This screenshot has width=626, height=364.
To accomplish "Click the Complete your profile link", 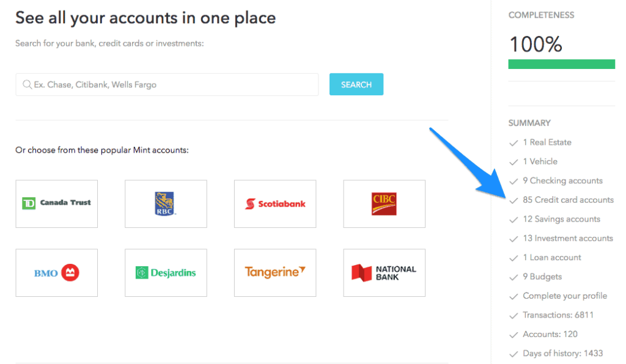I will pyautogui.click(x=565, y=296).
